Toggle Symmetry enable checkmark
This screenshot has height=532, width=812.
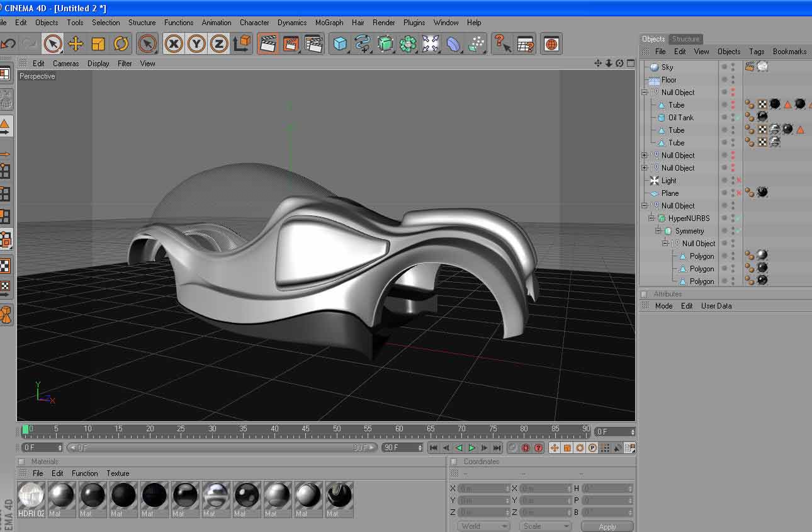pyautogui.click(x=740, y=231)
